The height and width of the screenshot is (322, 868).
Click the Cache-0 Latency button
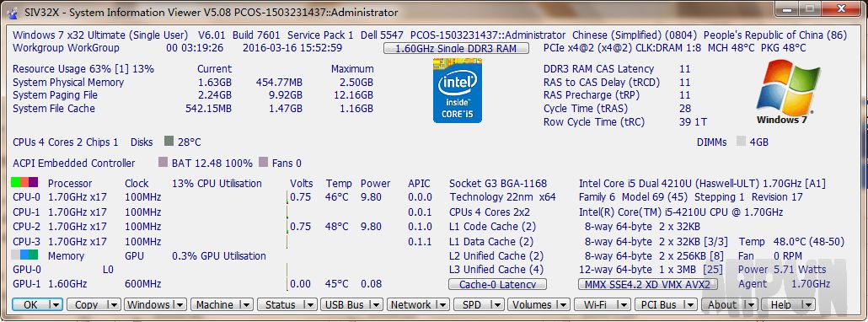click(x=497, y=284)
